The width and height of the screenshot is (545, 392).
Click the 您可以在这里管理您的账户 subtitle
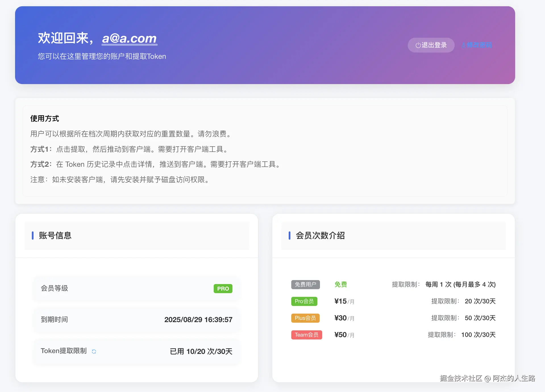click(x=102, y=56)
